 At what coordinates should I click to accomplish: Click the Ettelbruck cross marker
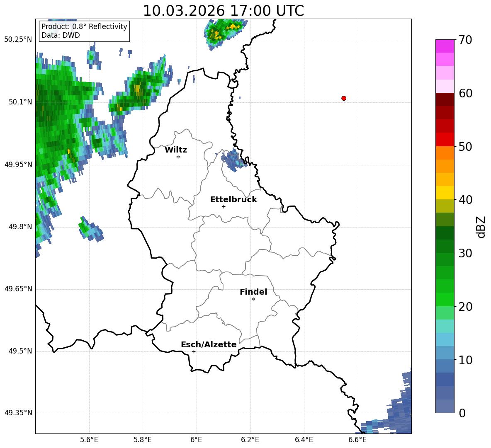pos(224,206)
